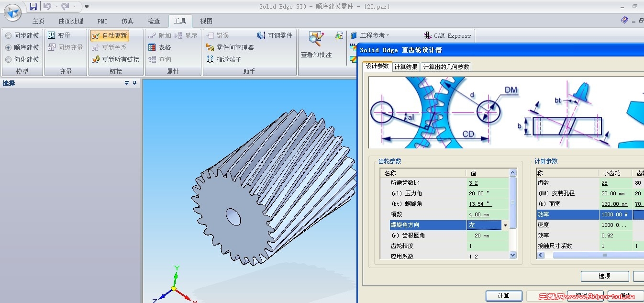Screen dimensions: 644x303
Task: Open the 检查 ribbon tab
Action: coord(154,21)
